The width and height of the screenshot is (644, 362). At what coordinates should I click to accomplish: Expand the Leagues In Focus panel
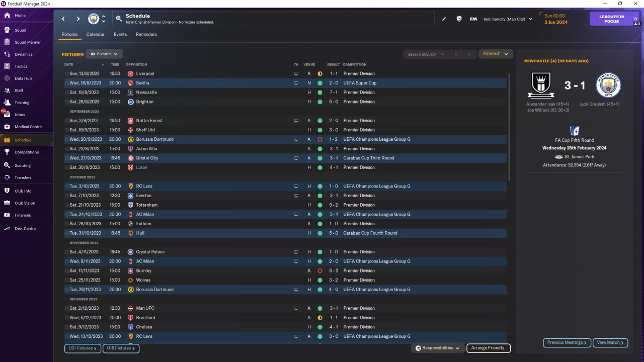(x=615, y=19)
